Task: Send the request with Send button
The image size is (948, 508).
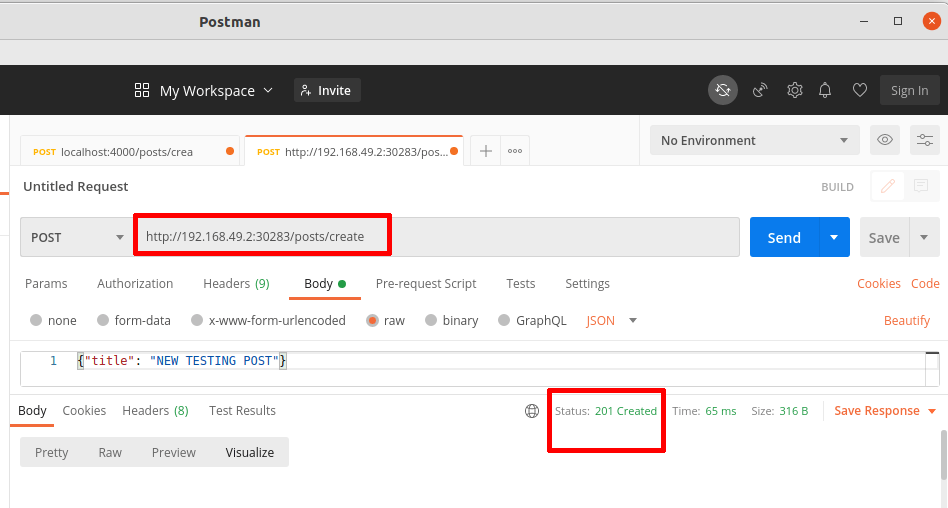Action: [x=784, y=237]
